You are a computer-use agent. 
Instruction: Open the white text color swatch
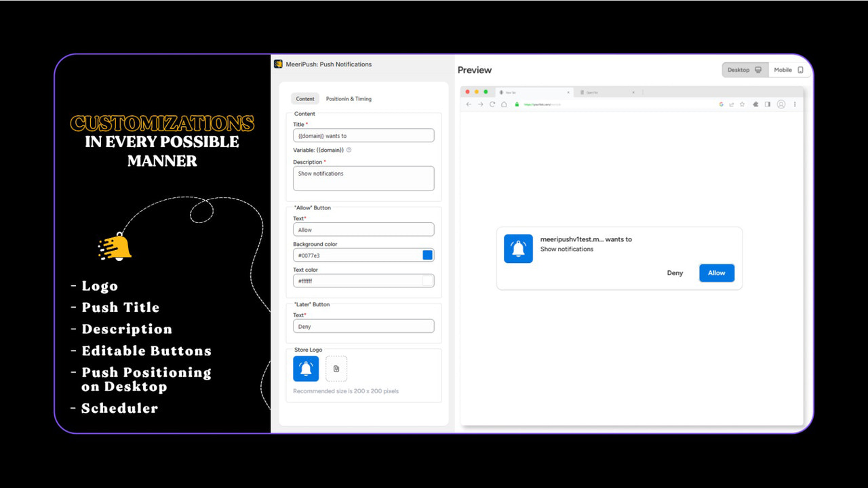427,281
